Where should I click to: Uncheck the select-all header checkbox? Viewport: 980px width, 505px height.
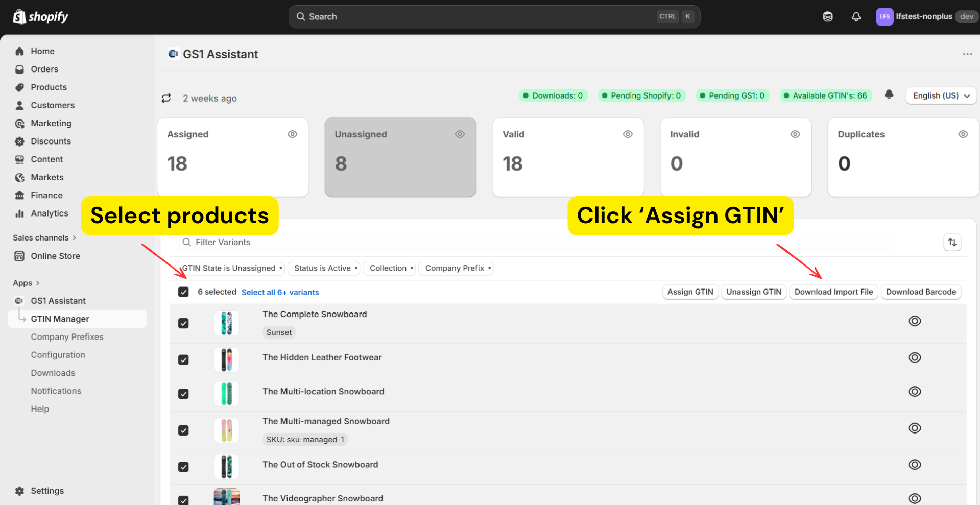pos(183,292)
